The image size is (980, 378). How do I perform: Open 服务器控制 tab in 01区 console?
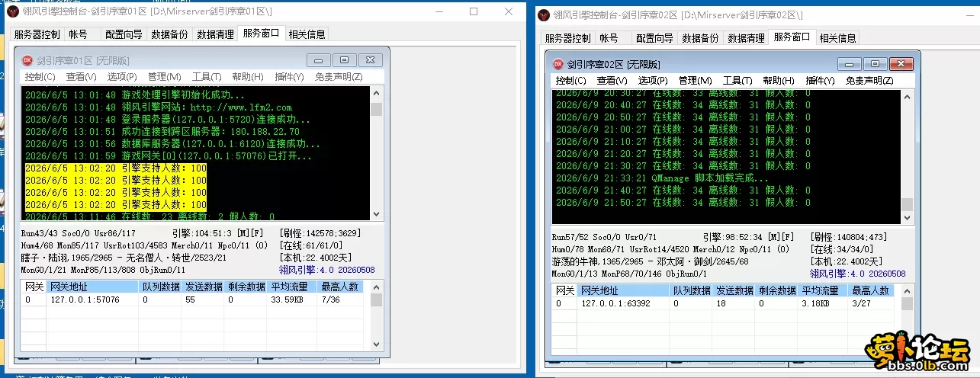37,34
